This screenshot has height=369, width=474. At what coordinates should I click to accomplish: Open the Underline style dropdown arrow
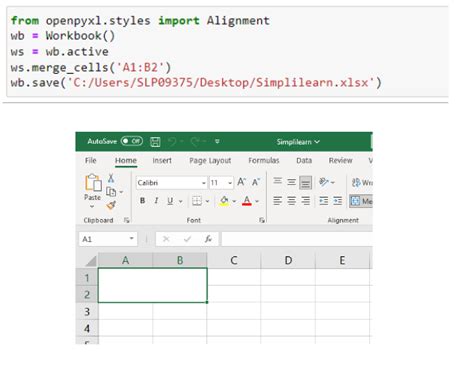coord(181,201)
